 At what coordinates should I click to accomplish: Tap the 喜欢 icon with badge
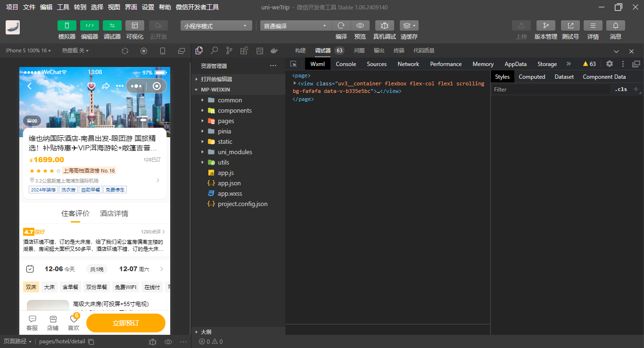[x=74, y=323]
